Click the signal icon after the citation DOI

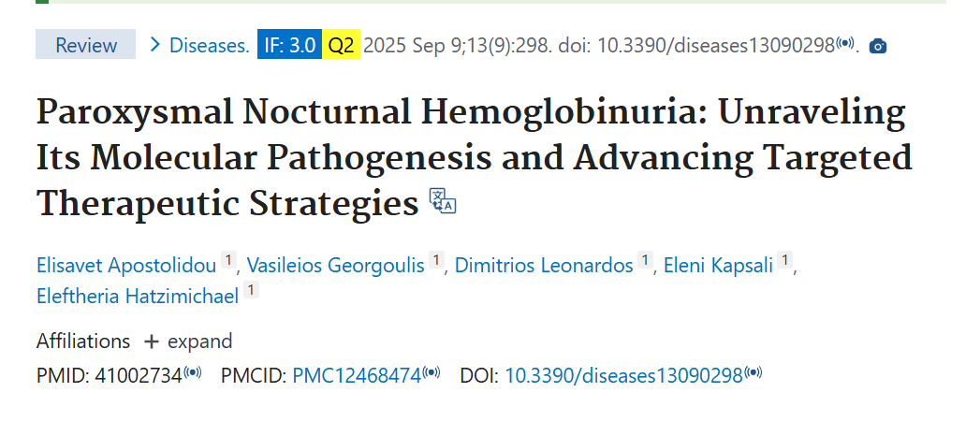pos(845,44)
